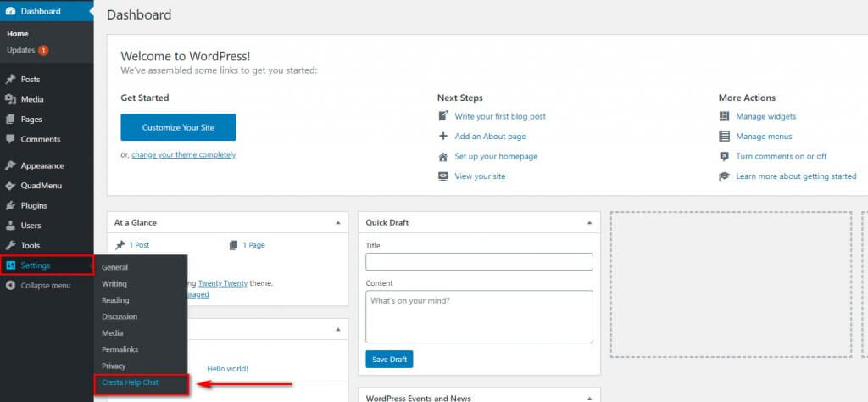Image resolution: width=868 pixels, height=402 pixels.
Task: Open the Updates submenu item
Action: 21,50
